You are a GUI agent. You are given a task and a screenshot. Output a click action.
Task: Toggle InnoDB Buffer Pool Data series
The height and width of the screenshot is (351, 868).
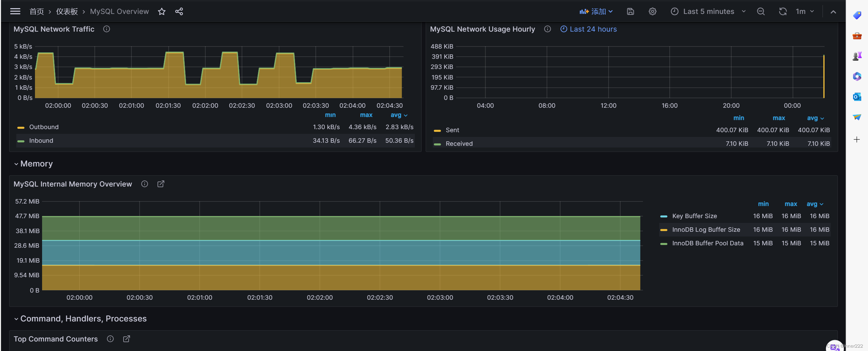[x=708, y=243]
